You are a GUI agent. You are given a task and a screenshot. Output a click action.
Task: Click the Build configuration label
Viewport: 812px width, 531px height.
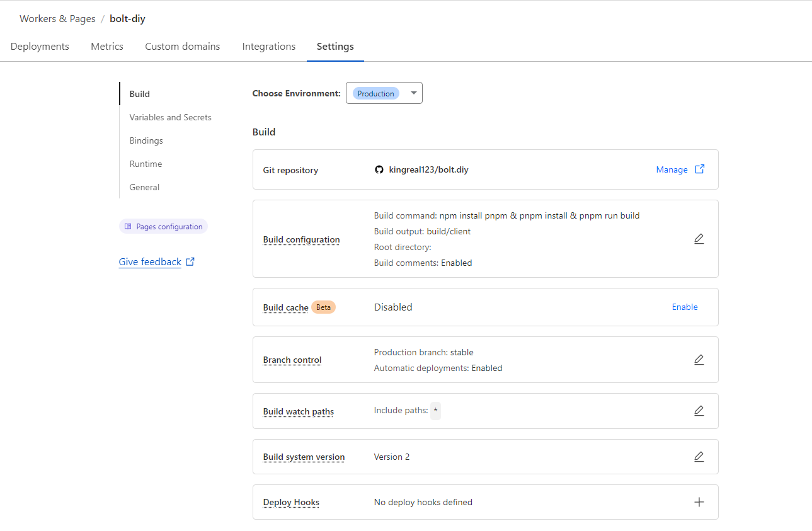(301, 239)
